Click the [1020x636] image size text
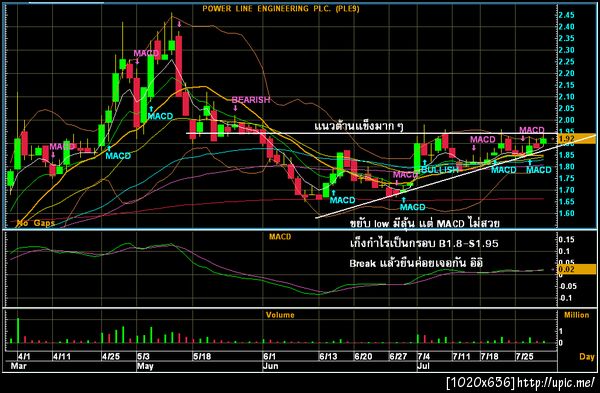 pos(481,382)
